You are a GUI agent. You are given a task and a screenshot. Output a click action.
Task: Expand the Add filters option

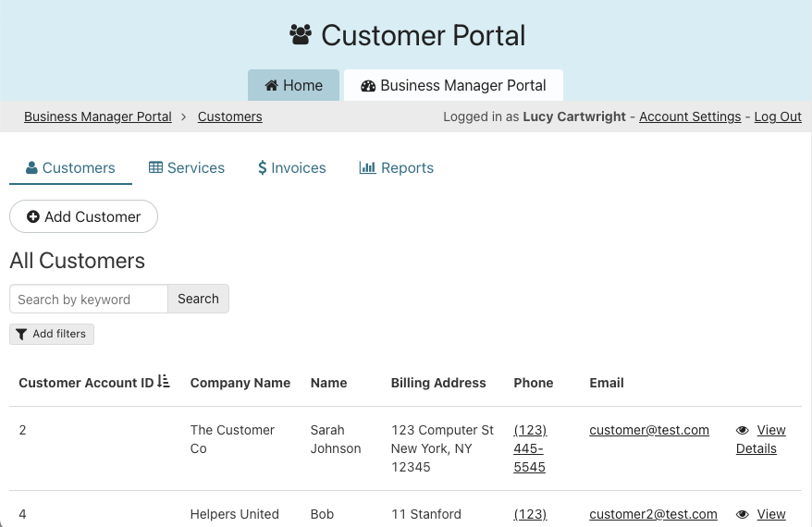[52, 334]
